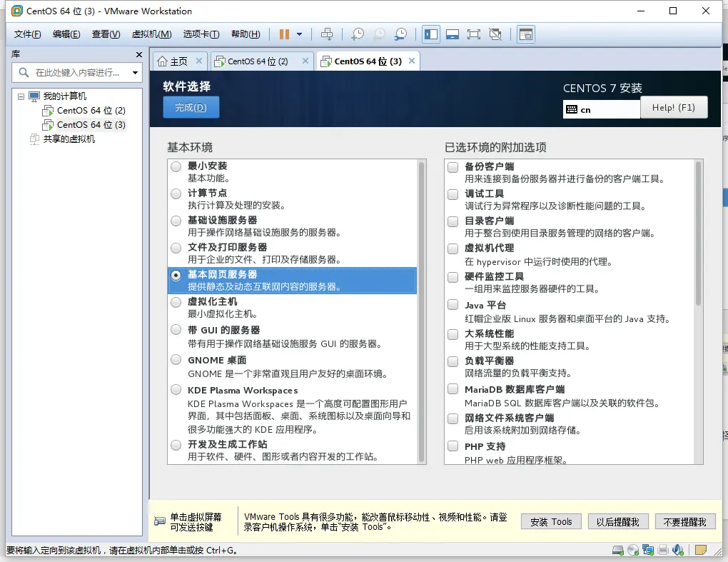Image resolution: width=728 pixels, height=562 pixels.
Task: Check the MariaDB 数据库客户端 checkbox
Action: [x=453, y=388]
